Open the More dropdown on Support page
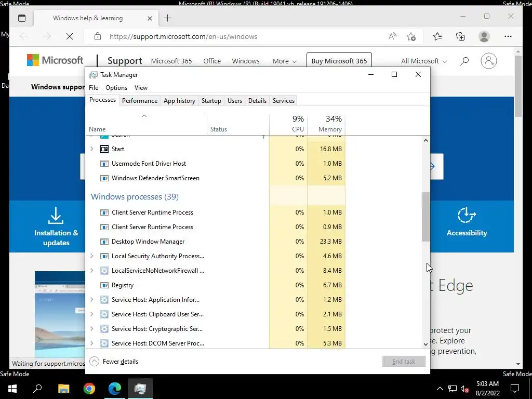The width and height of the screenshot is (532, 399). click(284, 61)
